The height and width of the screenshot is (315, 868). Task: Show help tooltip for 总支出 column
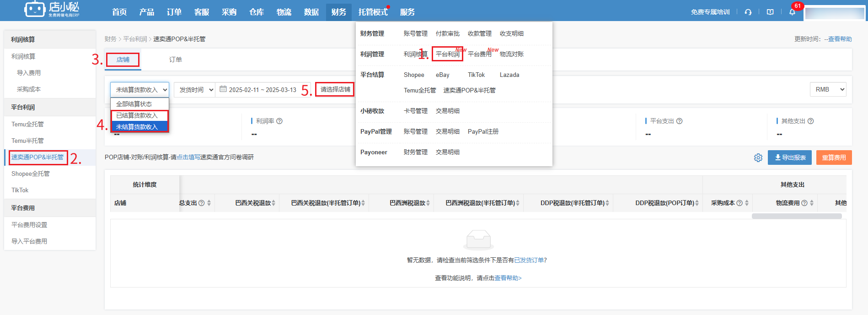(202, 203)
